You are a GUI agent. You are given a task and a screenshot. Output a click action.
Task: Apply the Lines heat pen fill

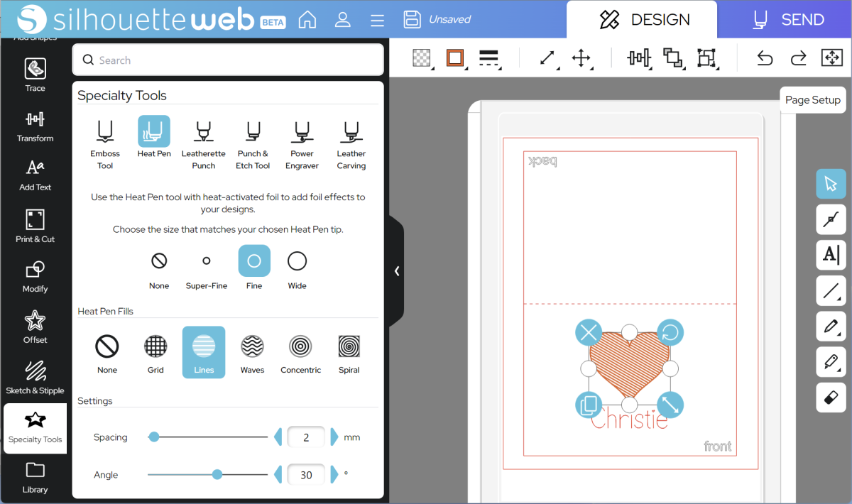[x=204, y=352]
